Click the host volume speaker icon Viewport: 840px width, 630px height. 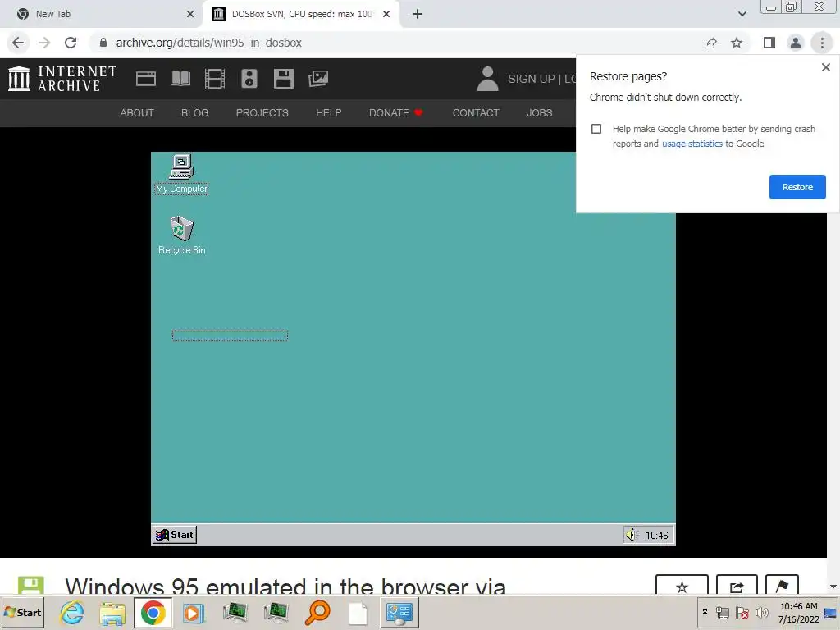pos(761,612)
